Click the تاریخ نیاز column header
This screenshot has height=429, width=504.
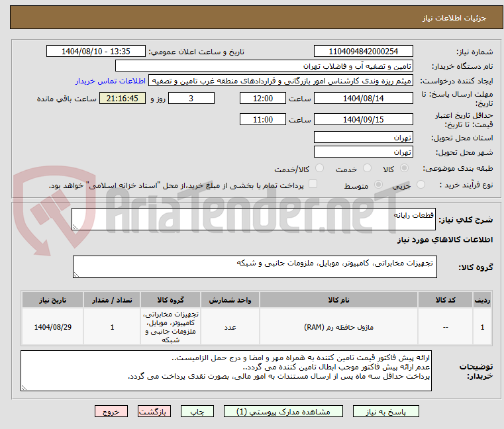(53, 300)
